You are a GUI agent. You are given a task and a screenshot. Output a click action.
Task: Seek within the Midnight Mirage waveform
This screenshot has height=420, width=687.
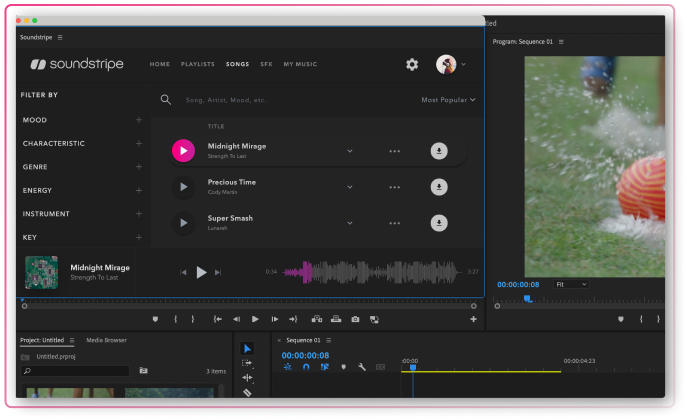[x=370, y=271]
